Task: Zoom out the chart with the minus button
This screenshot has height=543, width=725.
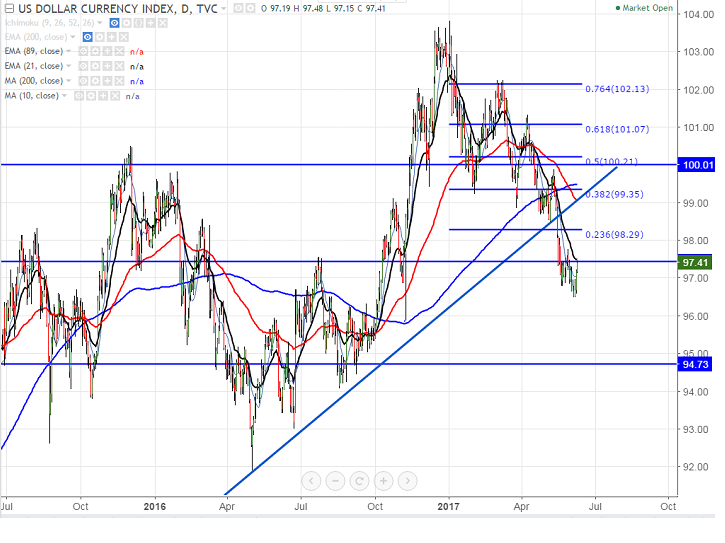Action: (x=335, y=481)
